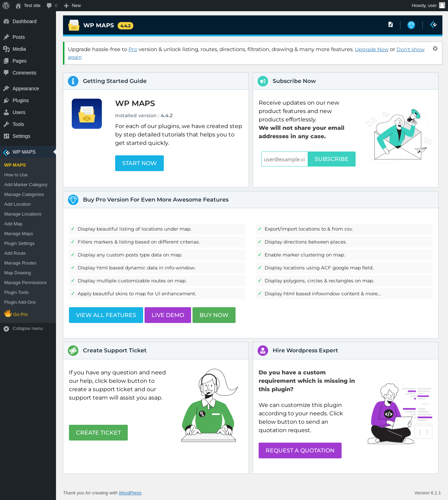The width and height of the screenshot is (448, 500).
Task: Click the CREATE TICKET button
Action: click(x=98, y=433)
